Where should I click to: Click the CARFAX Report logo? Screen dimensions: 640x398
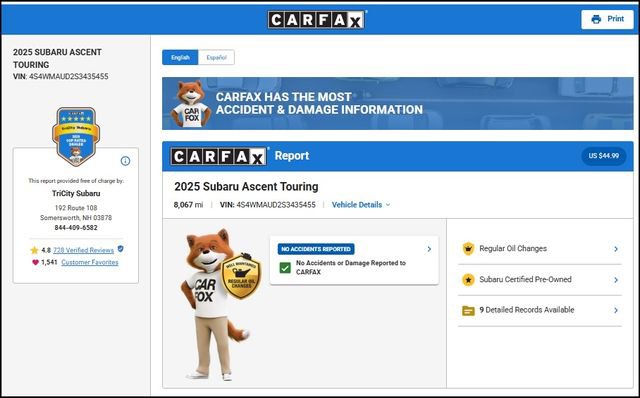(219, 156)
